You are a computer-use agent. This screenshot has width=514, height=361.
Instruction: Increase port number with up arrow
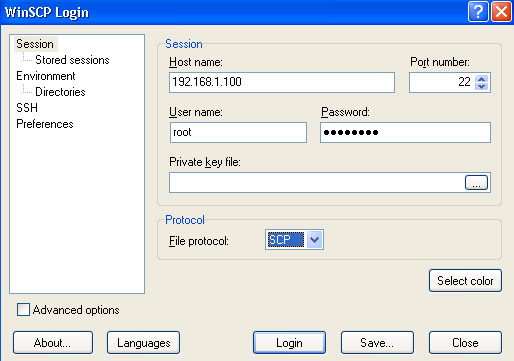[481, 79]
